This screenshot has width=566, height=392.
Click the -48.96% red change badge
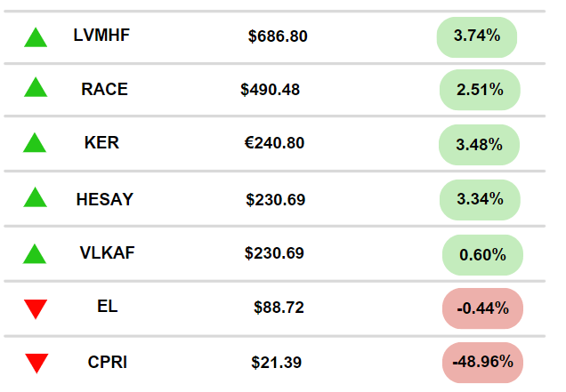(482, 363)
